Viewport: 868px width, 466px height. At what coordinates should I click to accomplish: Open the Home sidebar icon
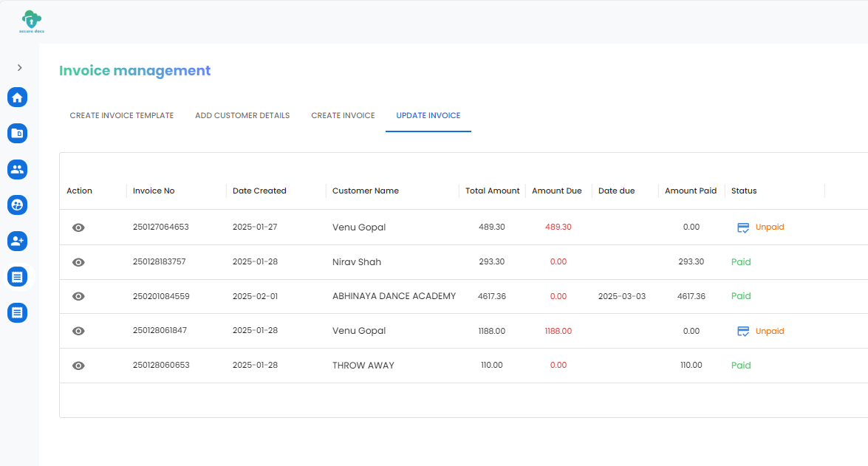(x=17, y=97)
